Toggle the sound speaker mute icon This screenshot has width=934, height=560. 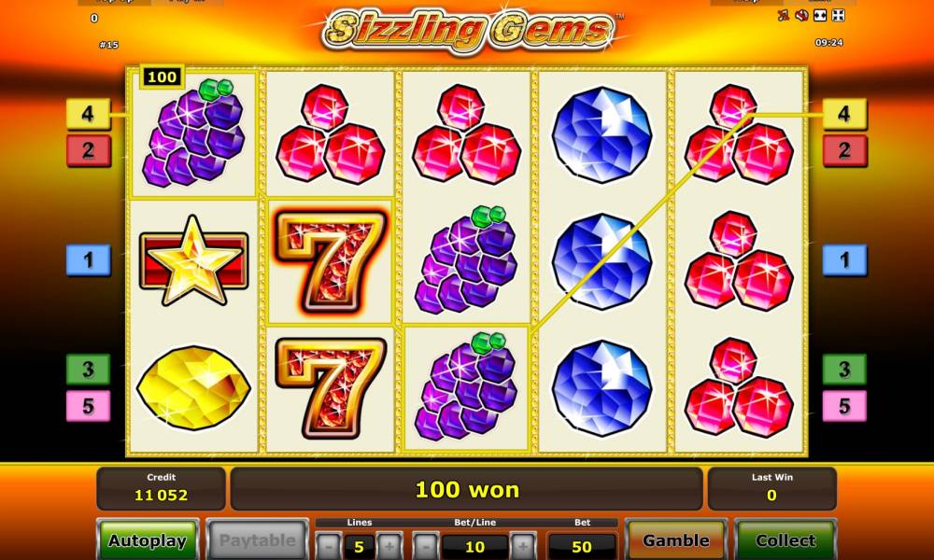coord(801,16)
